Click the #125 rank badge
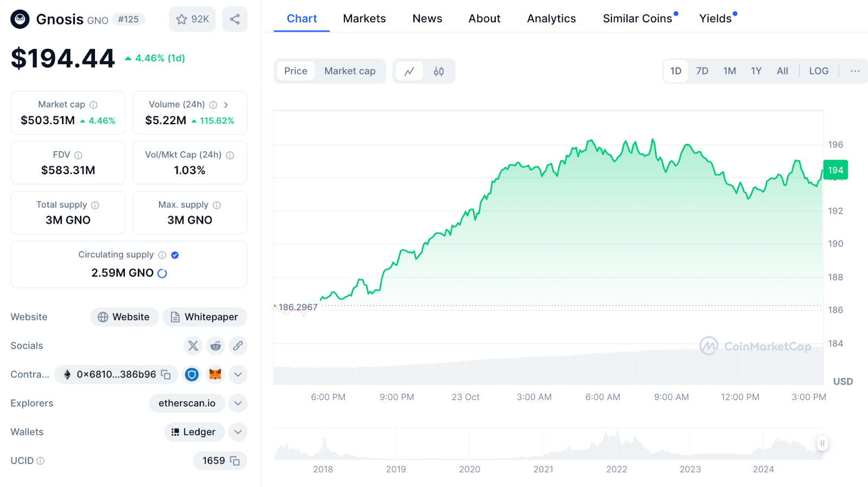The image size is (868, 487). pos(128,20)
